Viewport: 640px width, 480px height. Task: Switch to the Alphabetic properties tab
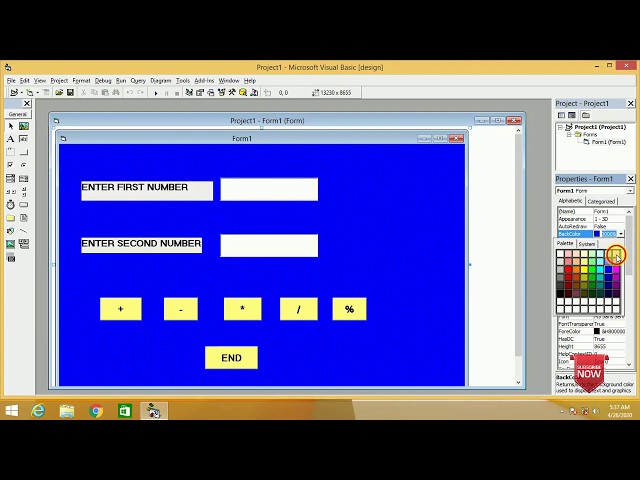571,201
